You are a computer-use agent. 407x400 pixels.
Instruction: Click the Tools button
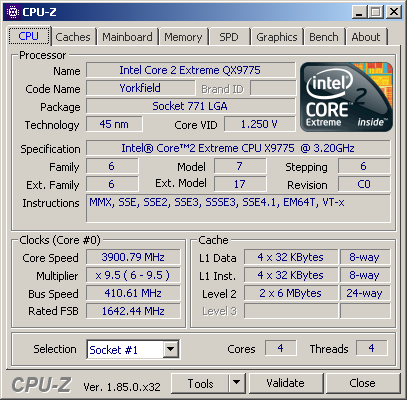pyautogui.click(x=200, y=383)
